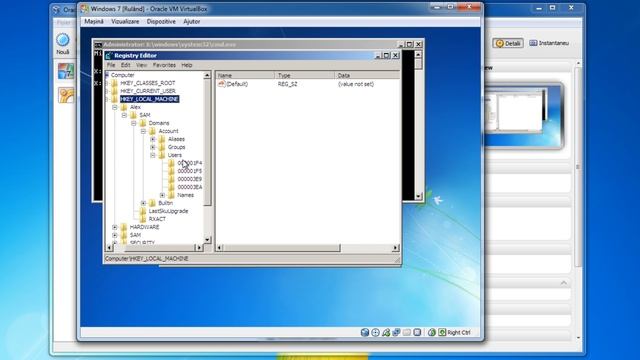Open the File menu in Registry Editor
The image size is (640, 360).
111,65
